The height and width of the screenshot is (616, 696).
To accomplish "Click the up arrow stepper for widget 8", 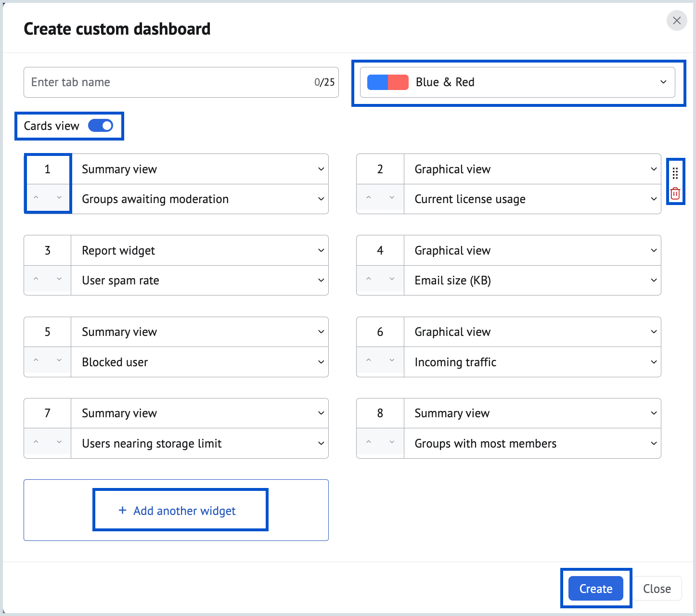I will (369, 442).
